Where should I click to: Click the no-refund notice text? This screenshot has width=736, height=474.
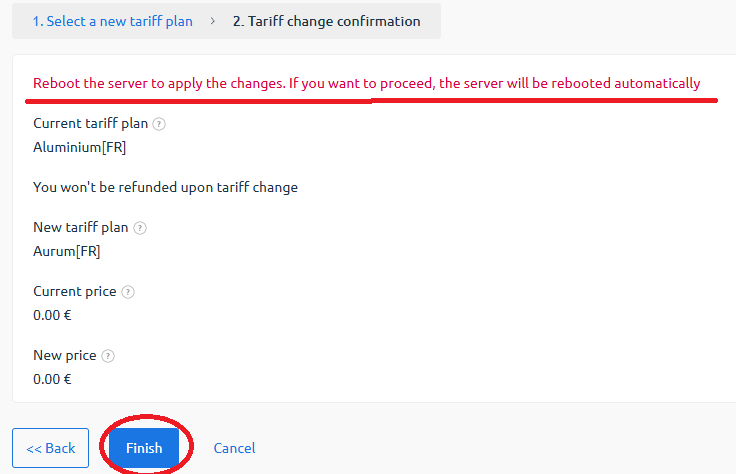[x=165, y=187]
